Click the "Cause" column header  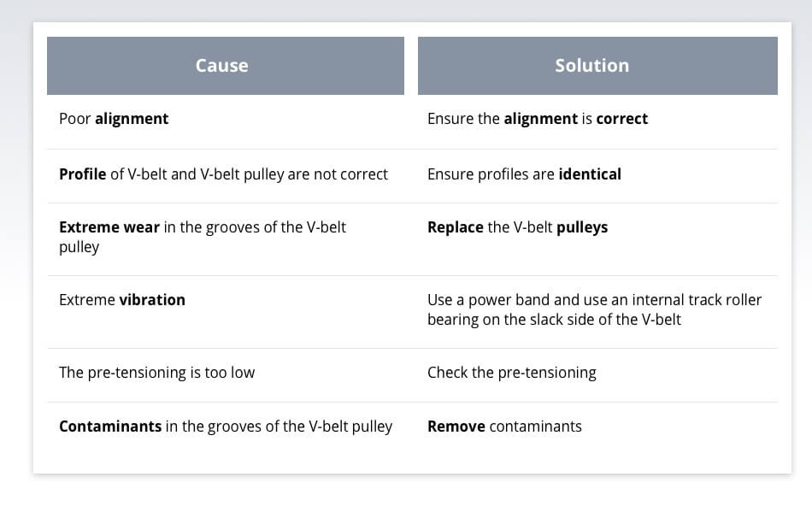221,66
